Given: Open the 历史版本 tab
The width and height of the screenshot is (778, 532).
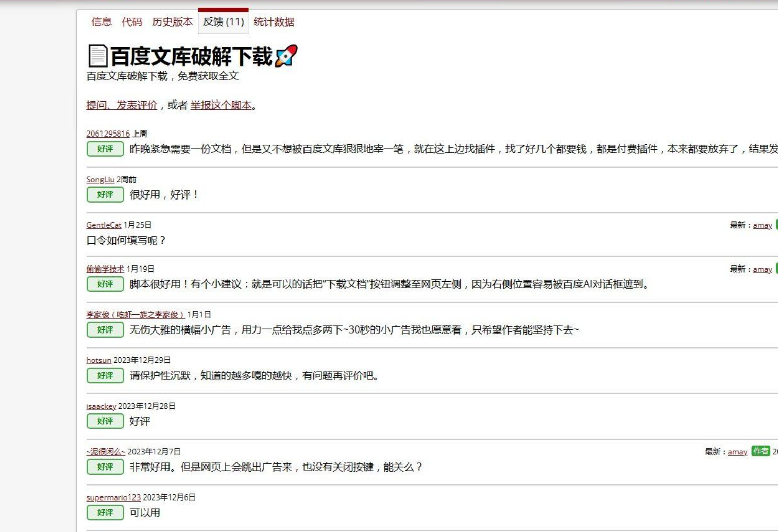Looking at the screenshot, I should 172,22.
